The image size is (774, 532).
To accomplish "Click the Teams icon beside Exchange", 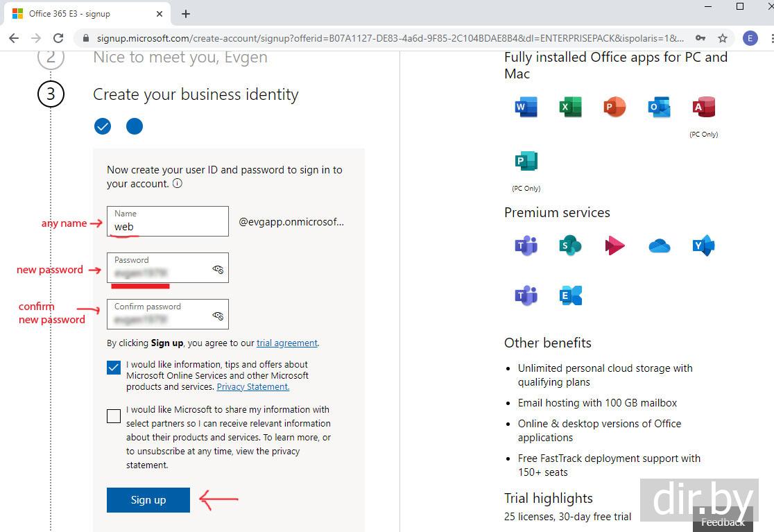I will pyautogui.click(x=526, y=295).
